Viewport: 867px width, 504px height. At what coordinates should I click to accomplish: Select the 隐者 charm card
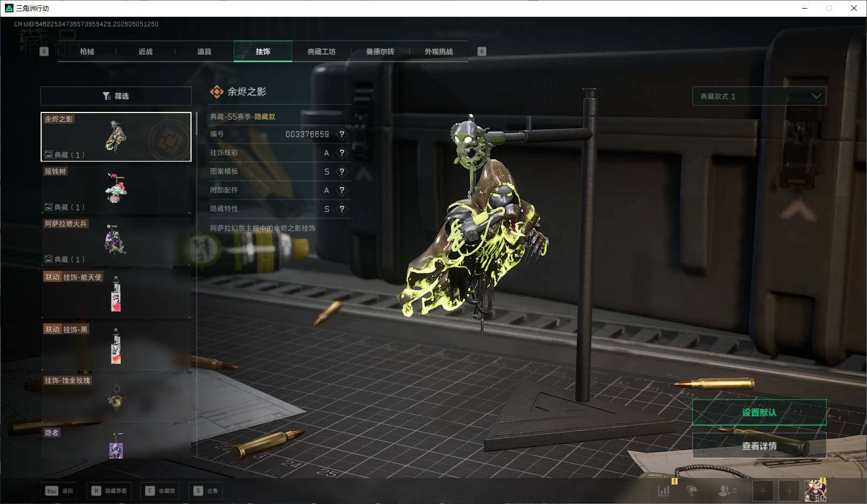116,442
